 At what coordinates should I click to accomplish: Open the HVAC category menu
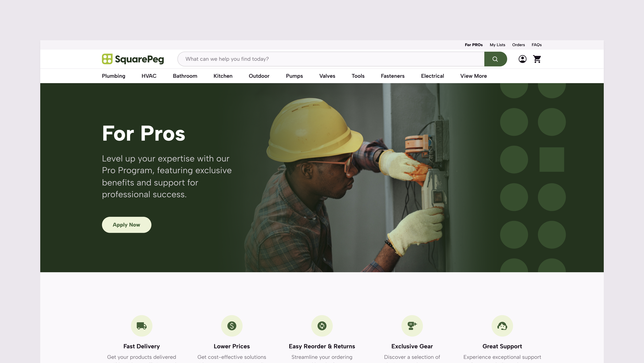[149, 76]
